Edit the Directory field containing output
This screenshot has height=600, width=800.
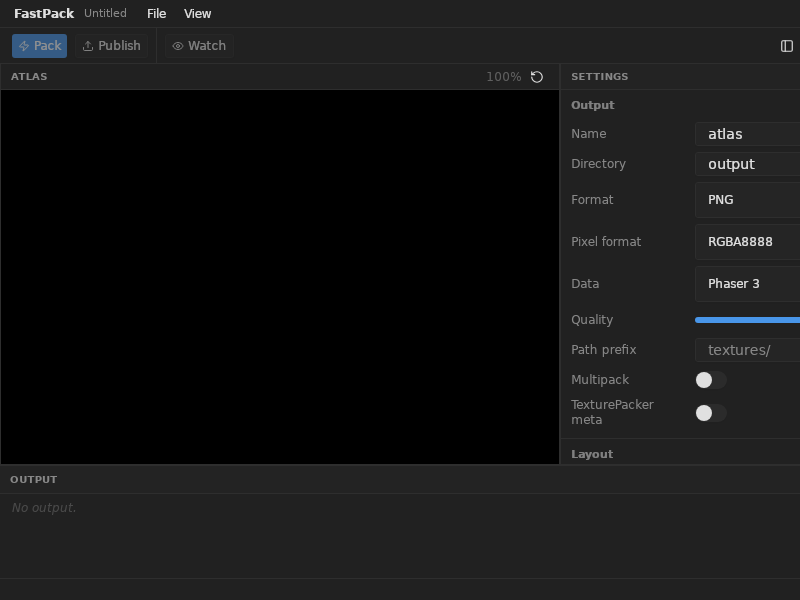click(747, 164)
